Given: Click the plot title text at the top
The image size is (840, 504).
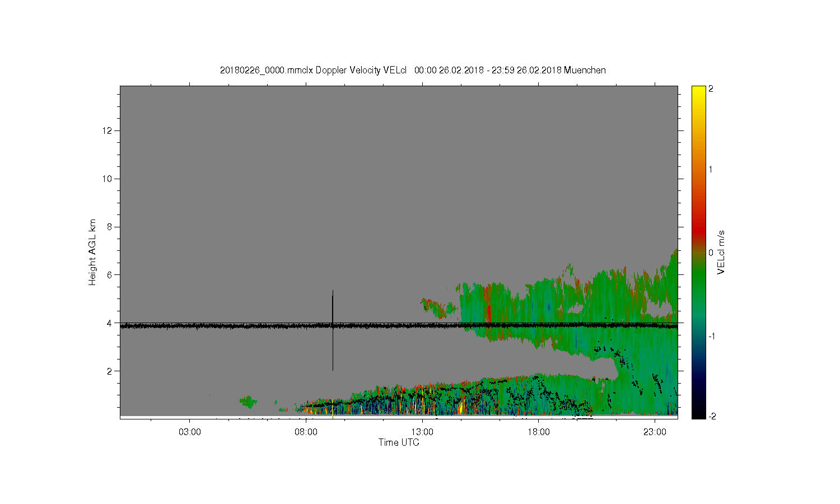Looking at the screenshot, I should click(x=413, y=70).
